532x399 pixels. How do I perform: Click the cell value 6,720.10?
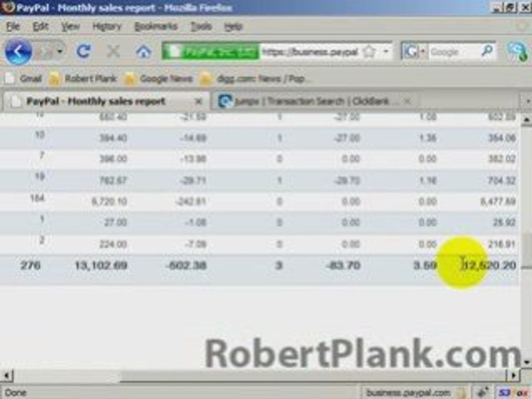(x=109, y=202)
